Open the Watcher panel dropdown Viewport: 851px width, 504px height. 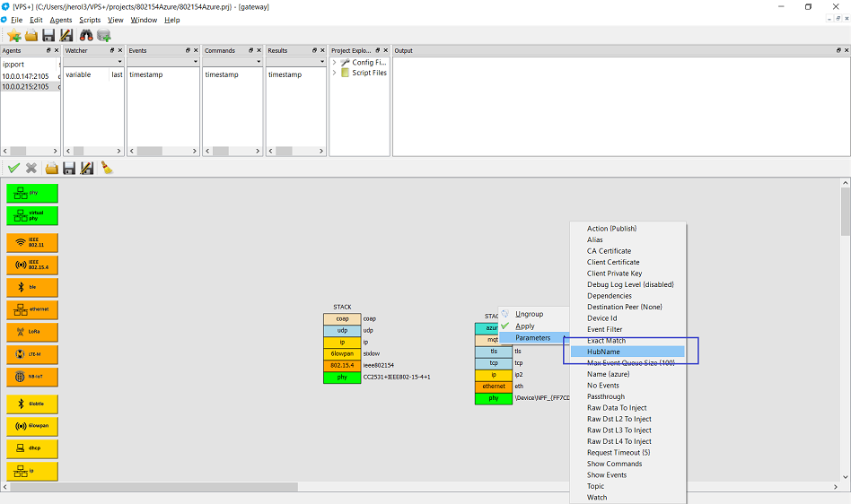[119, 62]
